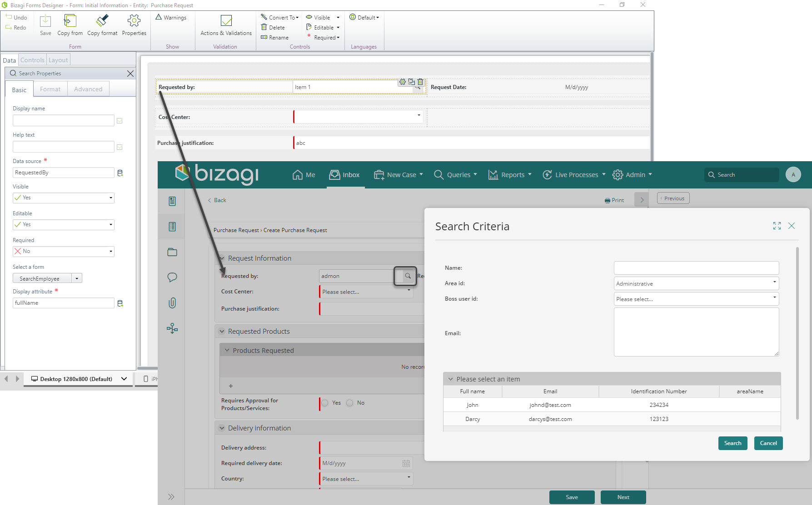This screenshot has height=505, width=812.
Task: Collapse Requested Products section
Action: pyautogui.click(x=222, y=332)
